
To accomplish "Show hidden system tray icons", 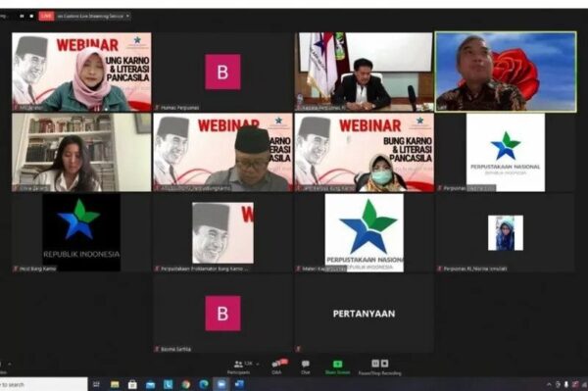I will 549,384.
